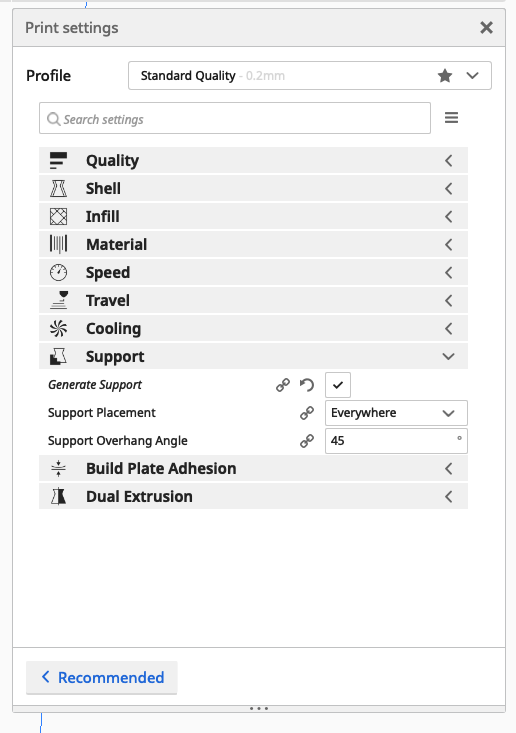Open the Standard Quality profile dropdown
The height and width of the screenshot is (733, 516).
[310, 75]
